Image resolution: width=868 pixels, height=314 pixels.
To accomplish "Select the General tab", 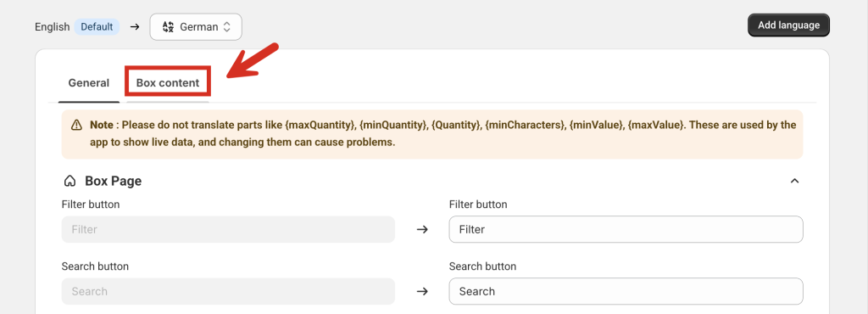I will [88, 83].
